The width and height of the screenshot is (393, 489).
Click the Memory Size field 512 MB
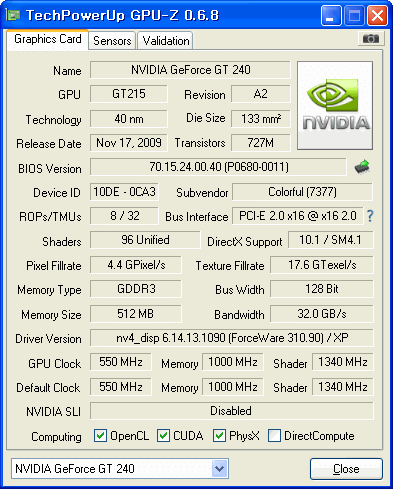[x=136, y=314]
